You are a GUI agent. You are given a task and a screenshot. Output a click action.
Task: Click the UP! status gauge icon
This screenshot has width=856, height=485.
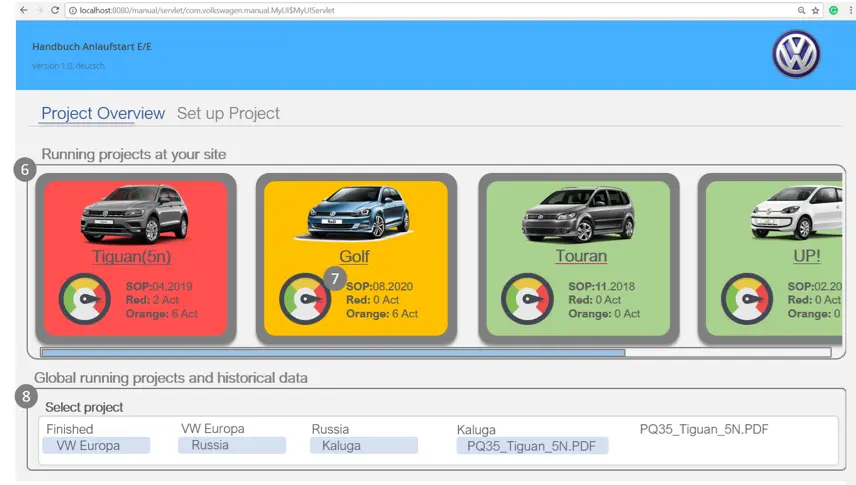pyautogui.click(x=747, y=299)
